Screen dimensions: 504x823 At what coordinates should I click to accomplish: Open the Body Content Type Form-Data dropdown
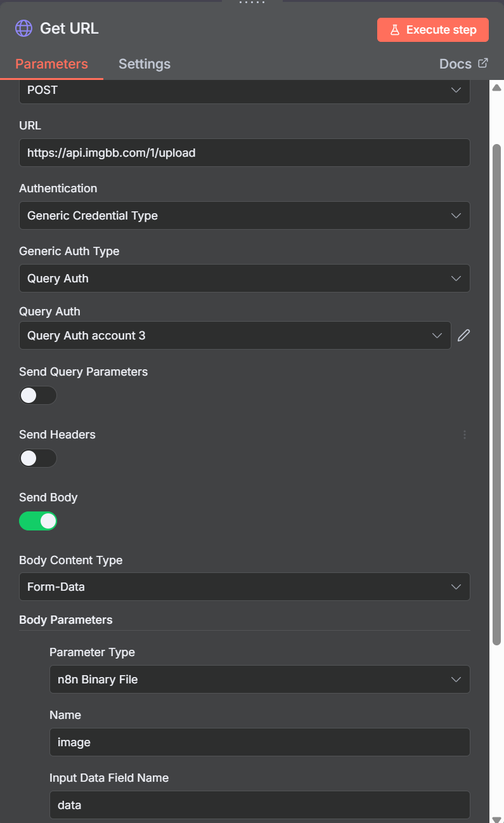[245, 587]
